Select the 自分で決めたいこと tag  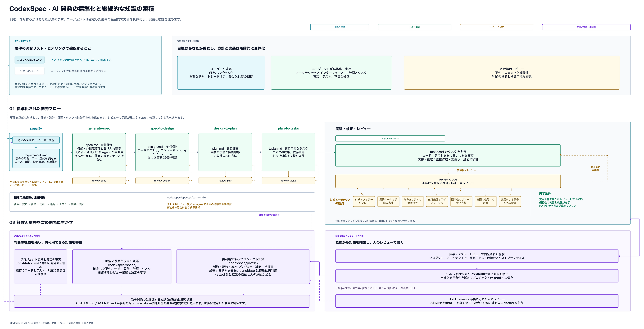[30, 60]
